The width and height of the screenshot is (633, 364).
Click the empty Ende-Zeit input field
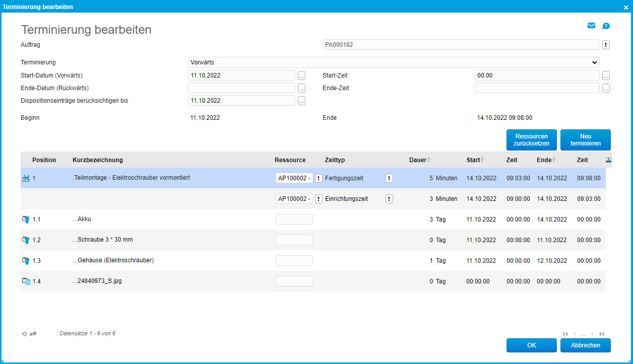(x=537, y=88)
